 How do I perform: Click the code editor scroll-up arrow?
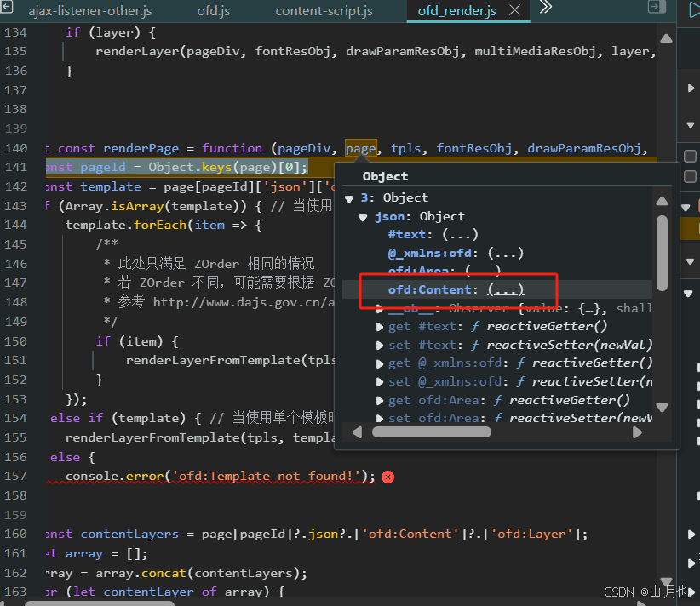[666, 38]
